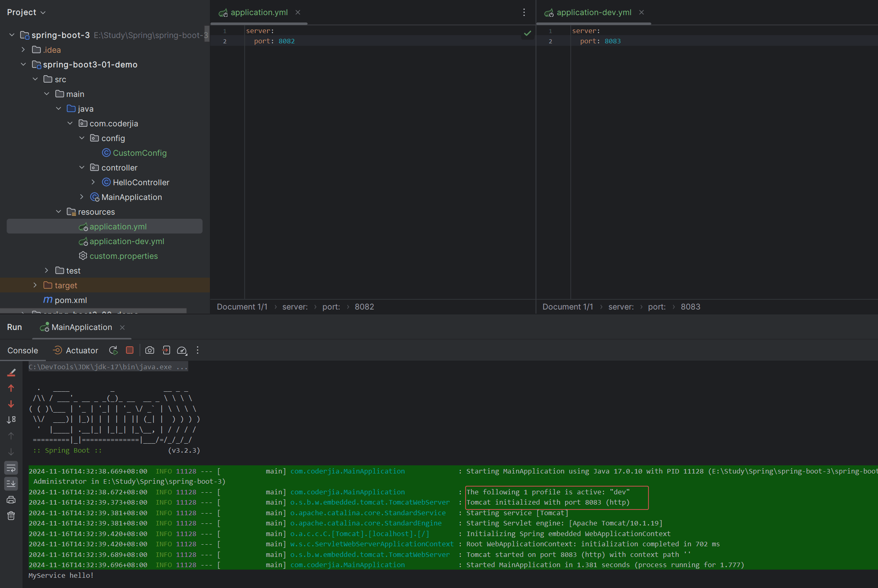Viewport: 878px width, 588px height.
Task: Click 'server:' breadcrumb under application-dev.yml editor
Action: pos(621,307)
